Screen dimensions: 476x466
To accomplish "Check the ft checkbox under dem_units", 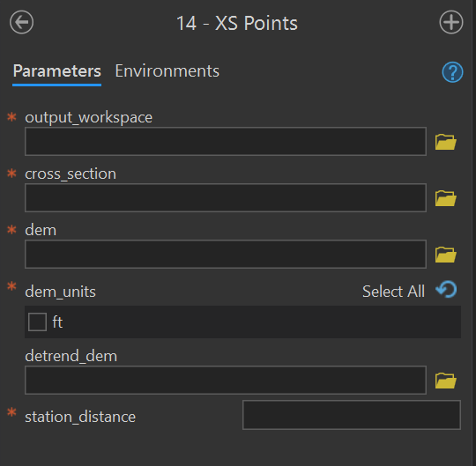I will [x=37, y=322].
